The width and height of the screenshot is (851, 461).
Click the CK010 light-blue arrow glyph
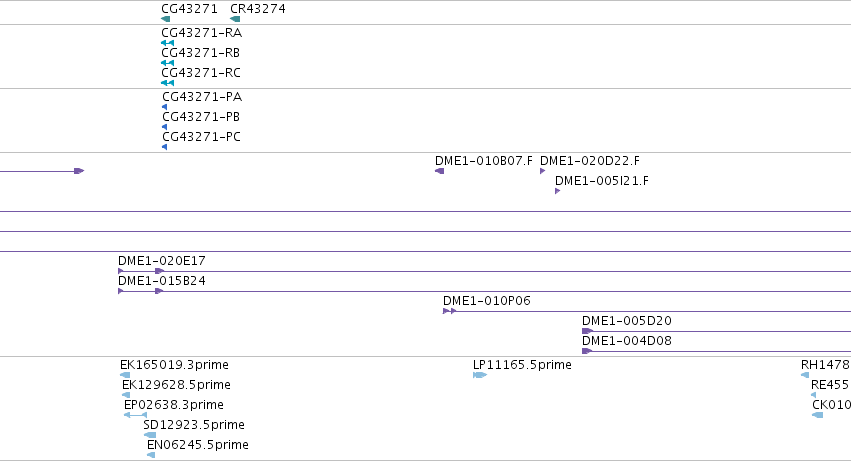817,415
